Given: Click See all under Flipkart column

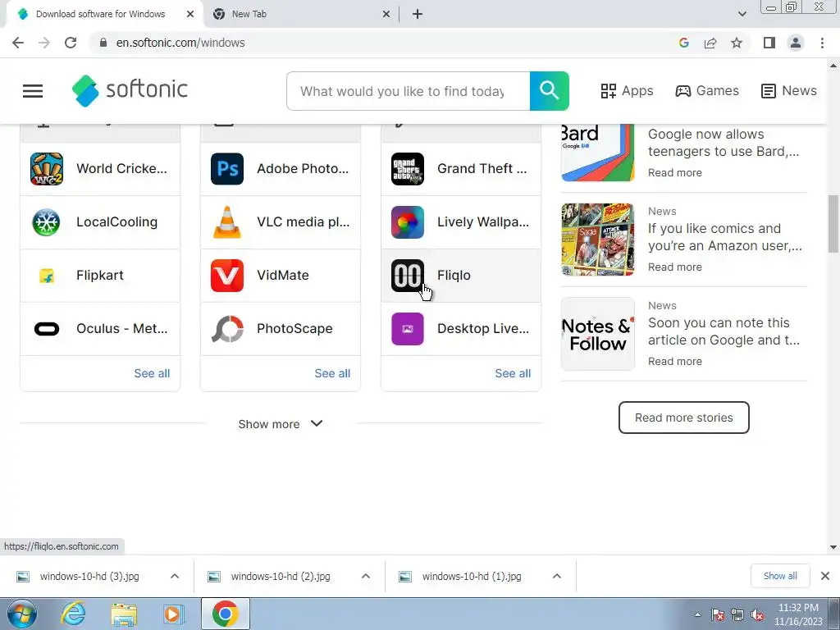Looking at the screenshot, I should pos(152,373).
